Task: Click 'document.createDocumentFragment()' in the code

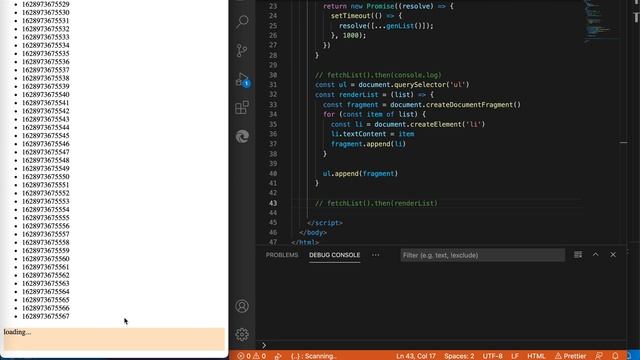Action: (455, 104)
